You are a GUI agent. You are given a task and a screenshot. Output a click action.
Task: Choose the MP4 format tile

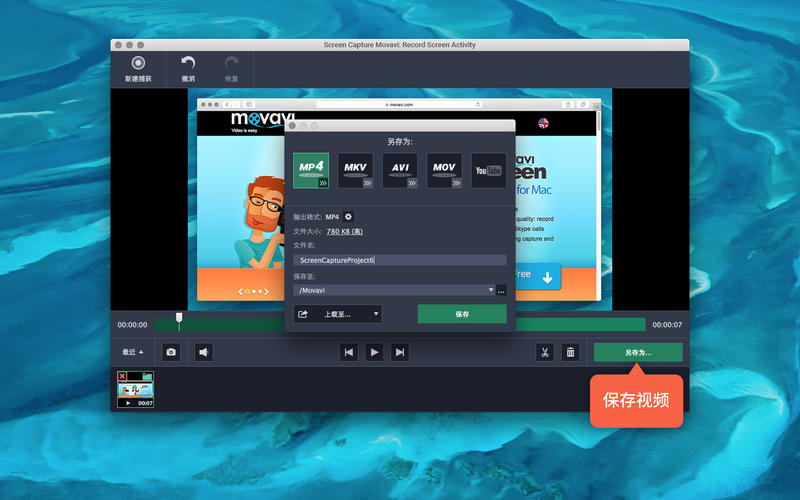point(311,170)
